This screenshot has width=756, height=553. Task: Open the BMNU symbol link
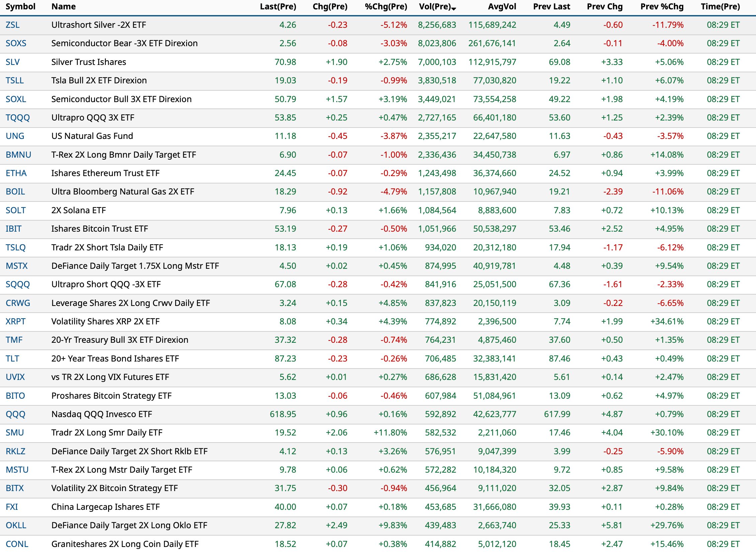[x=18, y=155]
